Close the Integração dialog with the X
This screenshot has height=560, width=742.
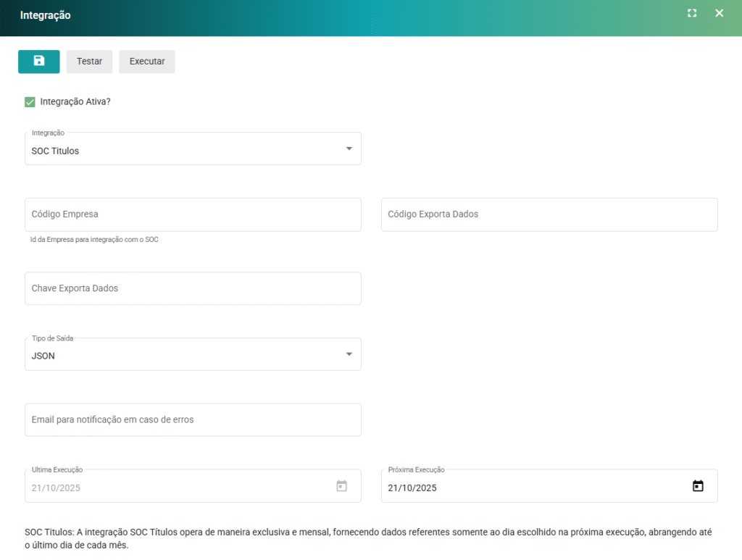point(720,13)
